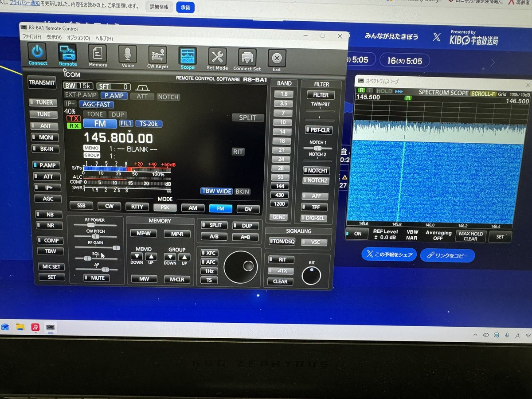The height and width of the screenshot is (399, 532).
Task: Click the PBT-CLR button
Action: tap(319, 130)
